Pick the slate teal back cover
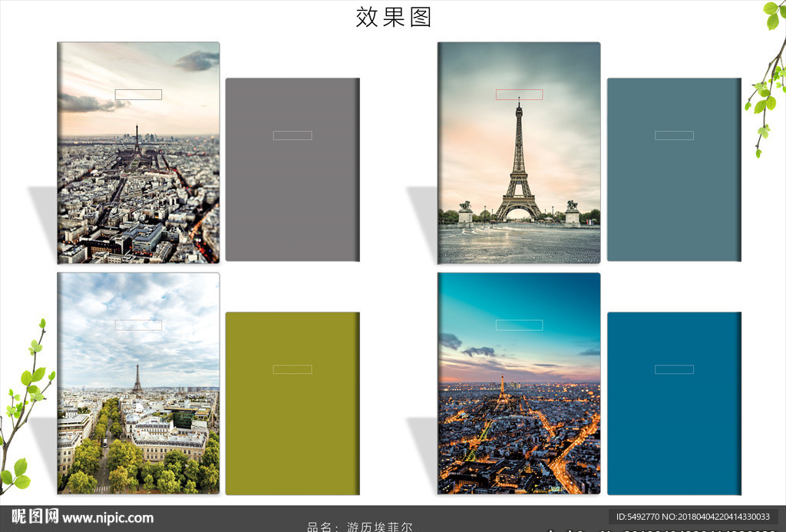Viewport: 786px width, 532px height. coord(674,170)
